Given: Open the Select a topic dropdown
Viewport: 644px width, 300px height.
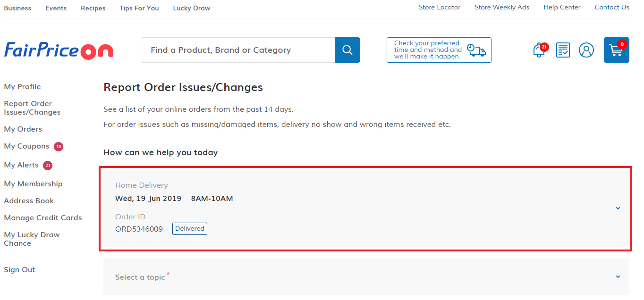Looking at the screenshot, I should [366, 277].
